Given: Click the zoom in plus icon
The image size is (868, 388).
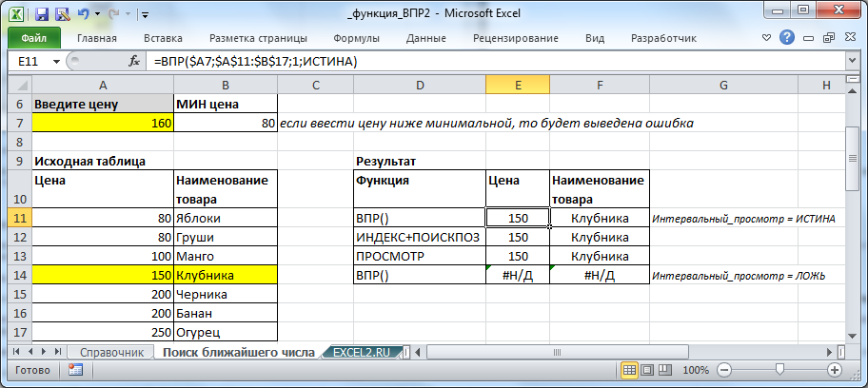Looking at the screenshot, I should coord(836,370).
